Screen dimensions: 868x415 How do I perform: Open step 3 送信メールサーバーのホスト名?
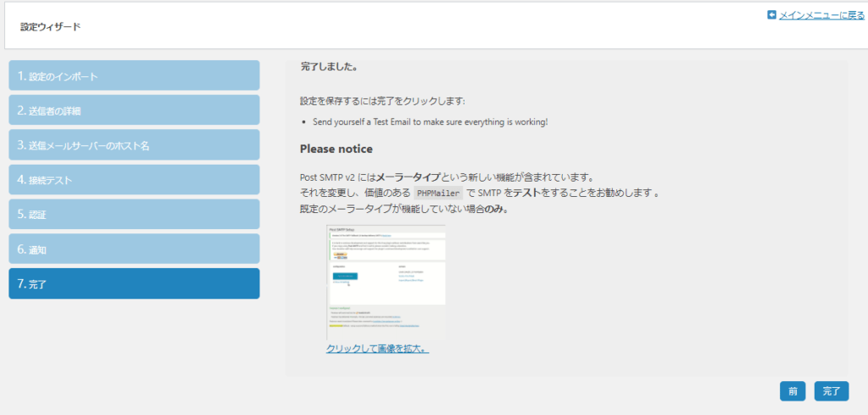point(134,145)
